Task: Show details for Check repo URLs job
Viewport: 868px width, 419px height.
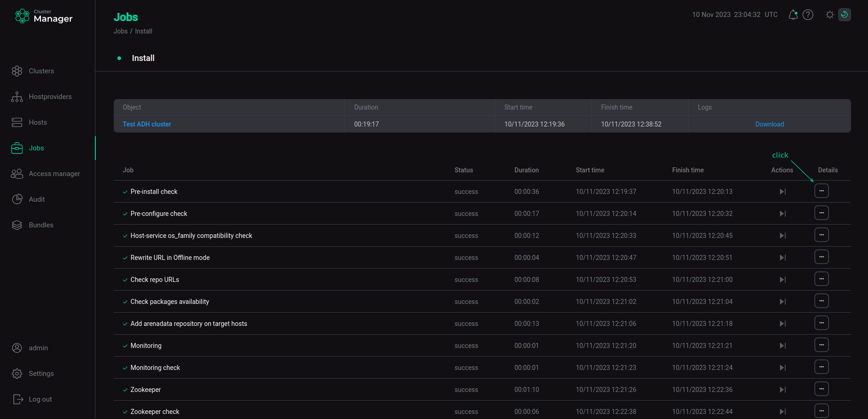Action: pyautogui.click(x=821, y=279)
